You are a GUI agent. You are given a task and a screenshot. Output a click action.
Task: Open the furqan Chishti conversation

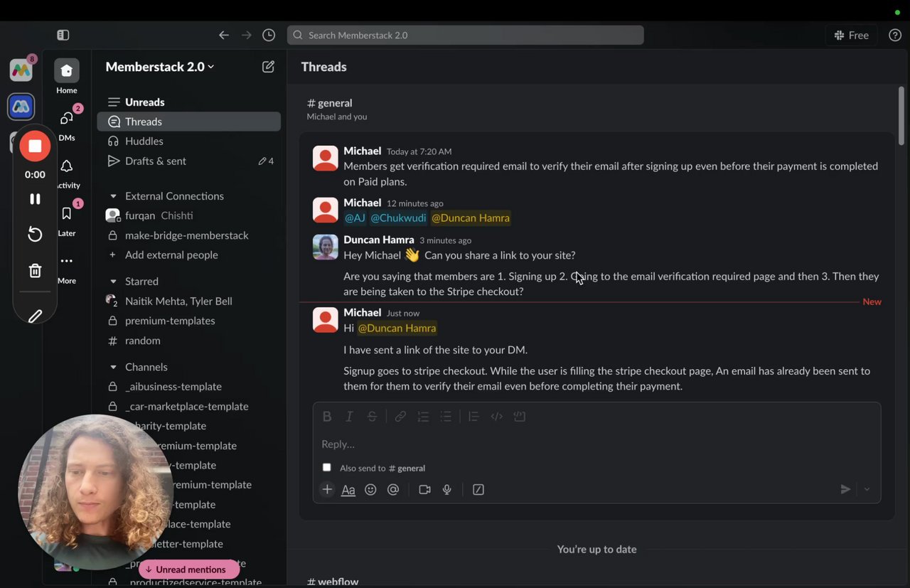pyautogui.click(x=189, y=215)
